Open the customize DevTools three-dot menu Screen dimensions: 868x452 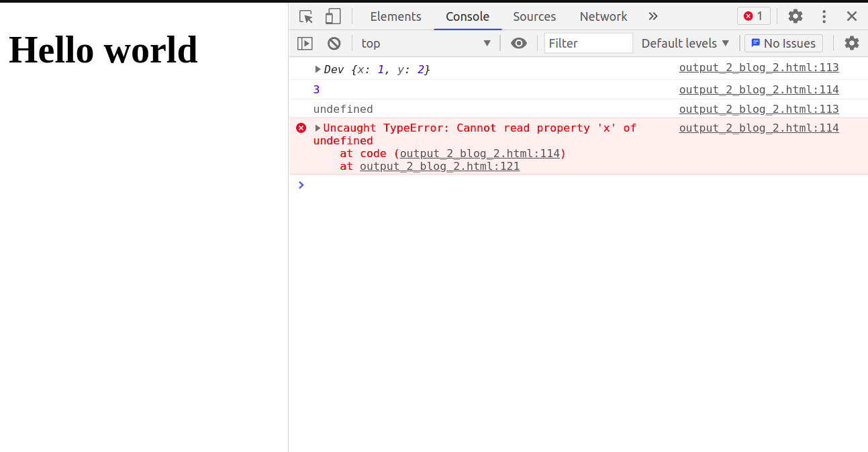(x=824, y=16)
